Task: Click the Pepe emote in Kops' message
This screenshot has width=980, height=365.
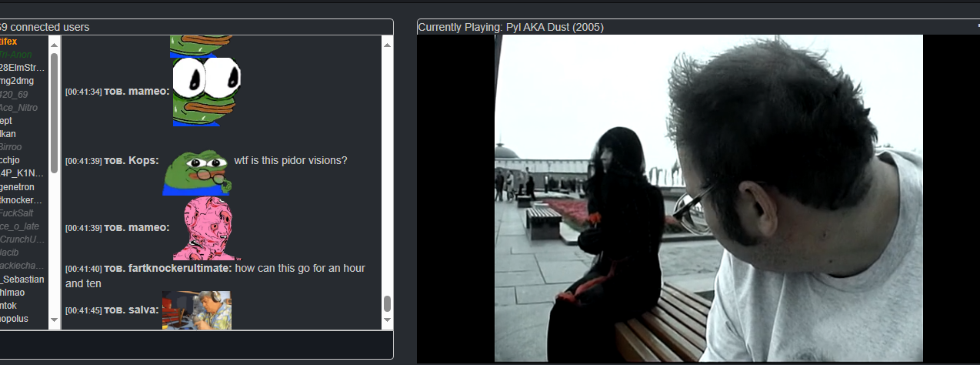Action: [195, 172]
